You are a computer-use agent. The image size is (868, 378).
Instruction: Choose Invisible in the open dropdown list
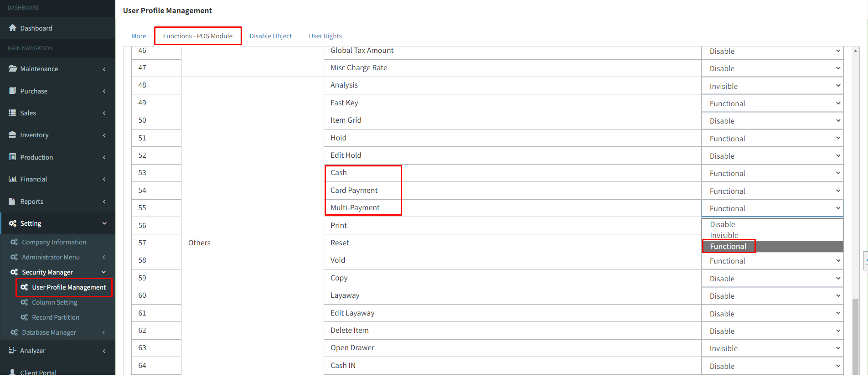pyautogui.click(x=724, y=235)
